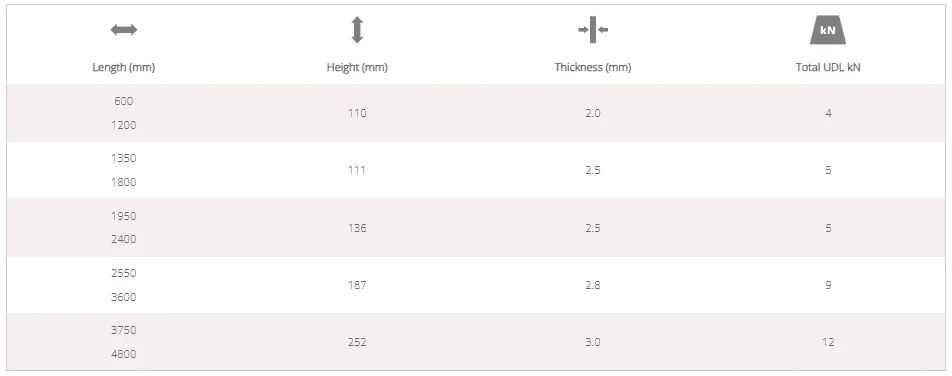The height and width of the screenshot is (376, 952).
Task: Select the Length (mm) column header
Action: [x=124, y=67]
